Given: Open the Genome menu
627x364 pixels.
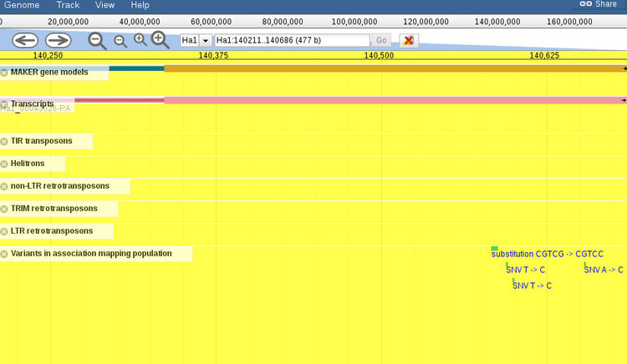Looking at the screenshot, I should pos(22,5).
